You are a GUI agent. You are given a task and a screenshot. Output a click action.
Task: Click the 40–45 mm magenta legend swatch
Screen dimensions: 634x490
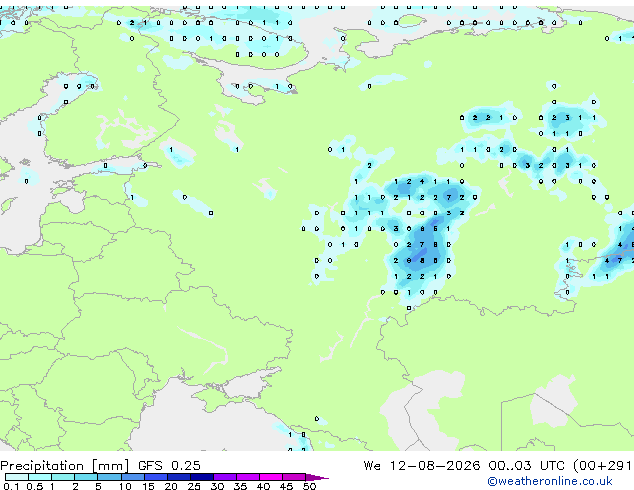click(x=271, y=477)
